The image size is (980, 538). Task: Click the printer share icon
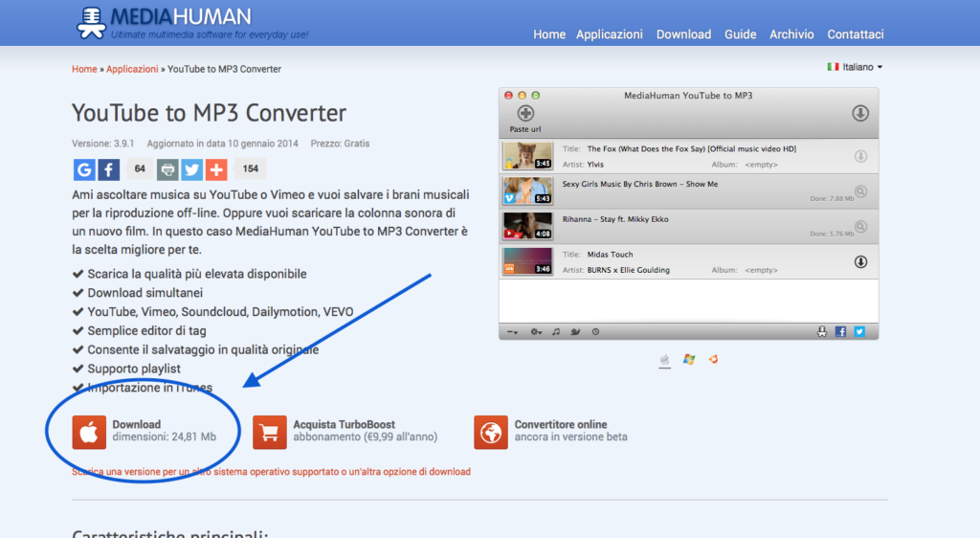(167, 169)
